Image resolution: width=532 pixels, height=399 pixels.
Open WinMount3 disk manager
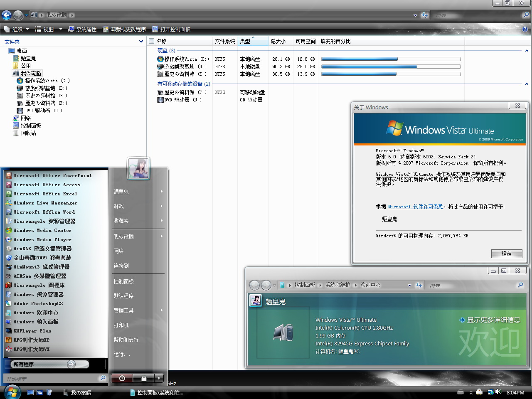click(x=38, y=267)
